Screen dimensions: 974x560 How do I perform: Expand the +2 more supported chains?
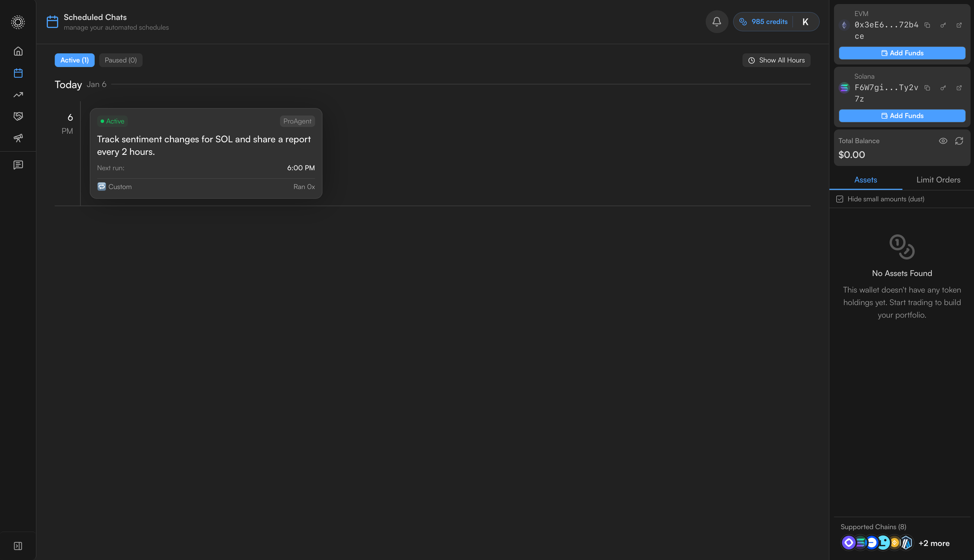tap(934, 543)
